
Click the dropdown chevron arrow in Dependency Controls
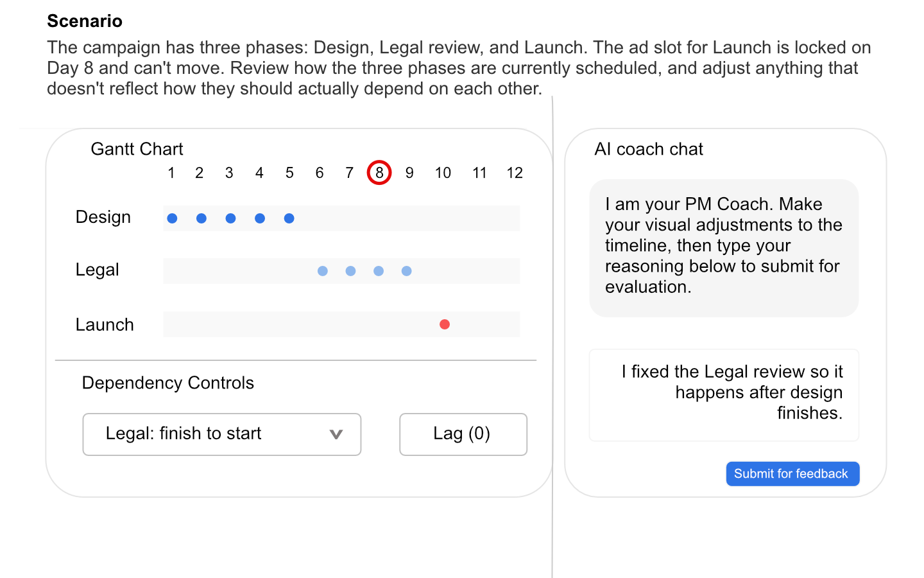[x=336, y=434]
